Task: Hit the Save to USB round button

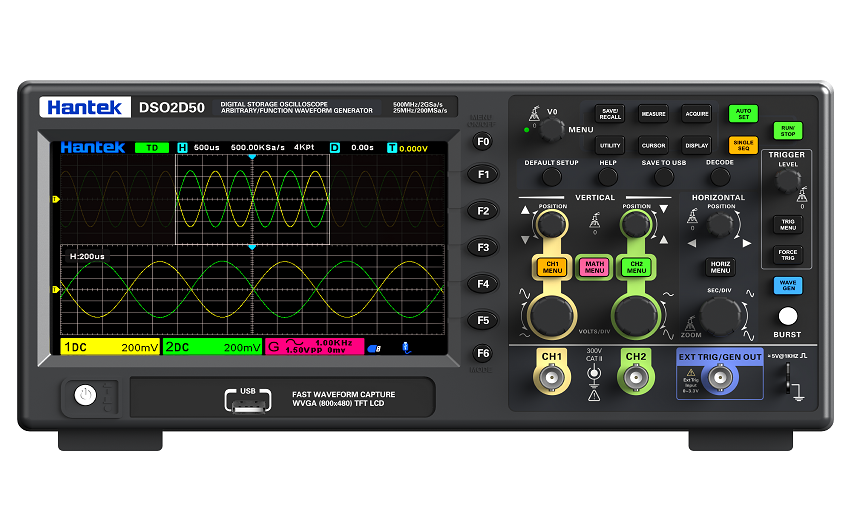Action: (664, 177)
